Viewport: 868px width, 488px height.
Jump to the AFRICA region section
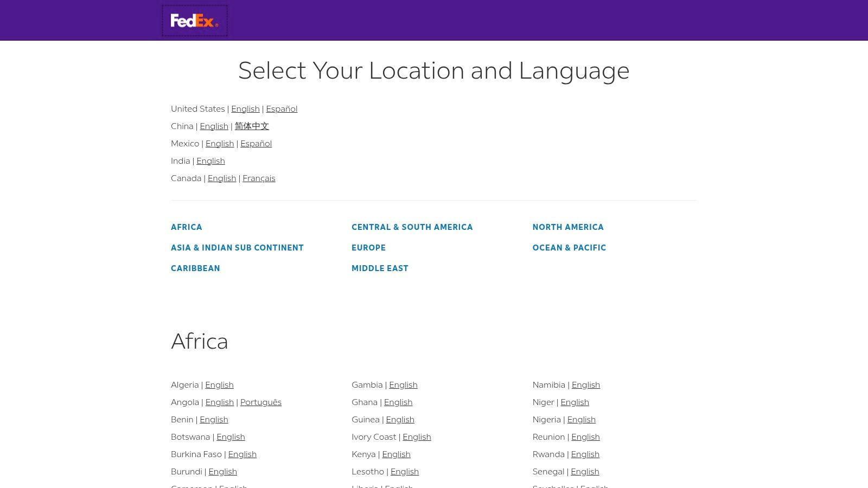pos(187,227)
